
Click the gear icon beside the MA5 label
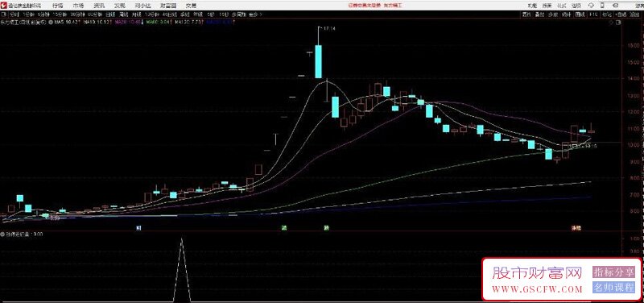(51, 23)
